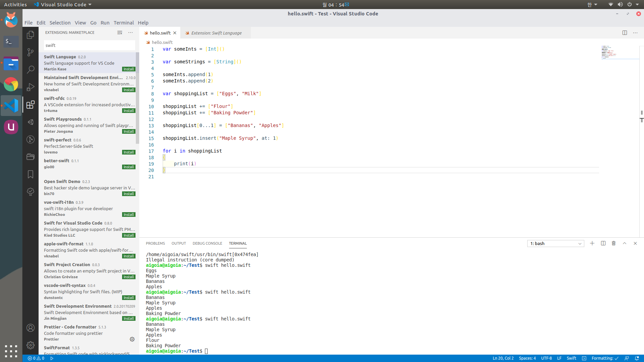Install the Swift Language extension
Viewport: 644px width, 362px height.
(x=129, y=69)
